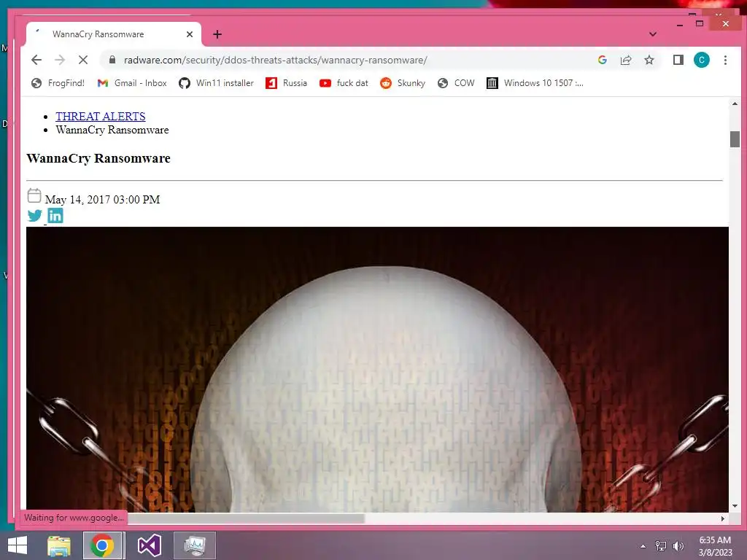Click the scroll up arrow
The height and width of the screenshot is (560, 747).
point(735,104)
